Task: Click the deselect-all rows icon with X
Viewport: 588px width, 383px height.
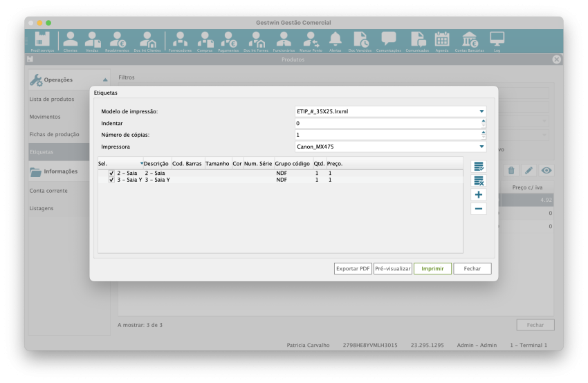Action: [x=479, y=180]
